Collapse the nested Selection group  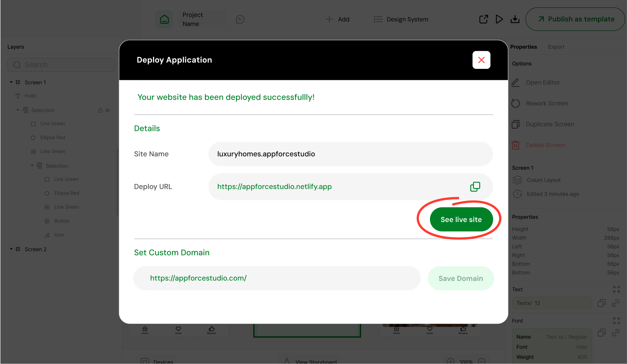coord(32,165)
